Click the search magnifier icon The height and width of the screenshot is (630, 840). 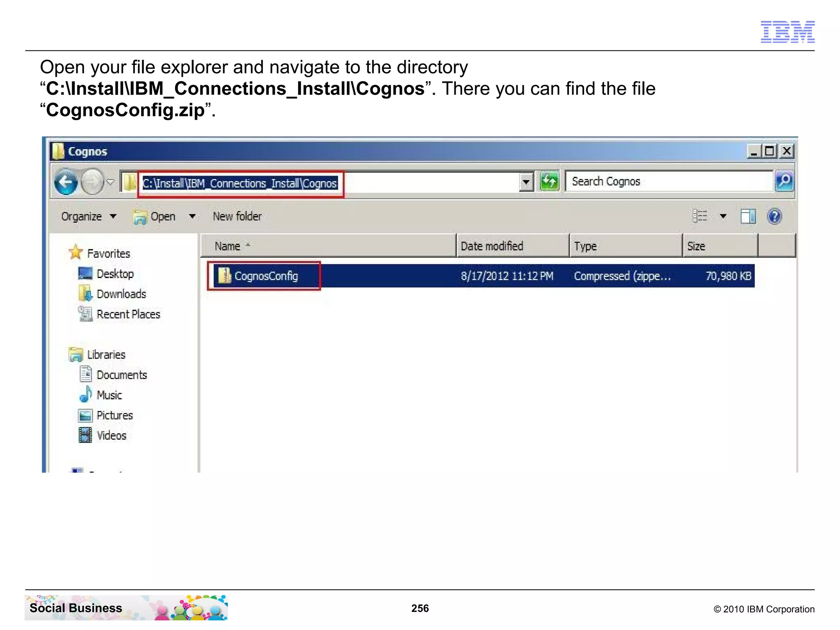pos(784,181)
